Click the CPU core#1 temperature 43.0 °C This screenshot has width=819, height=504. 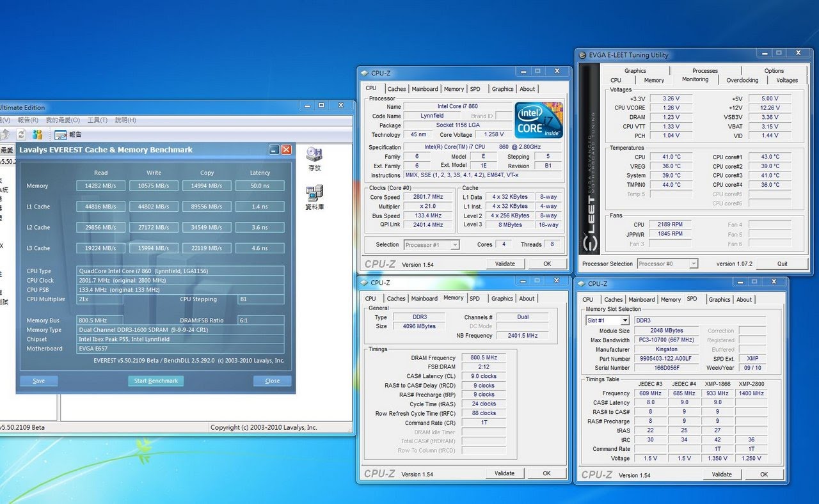click(770, 157)
